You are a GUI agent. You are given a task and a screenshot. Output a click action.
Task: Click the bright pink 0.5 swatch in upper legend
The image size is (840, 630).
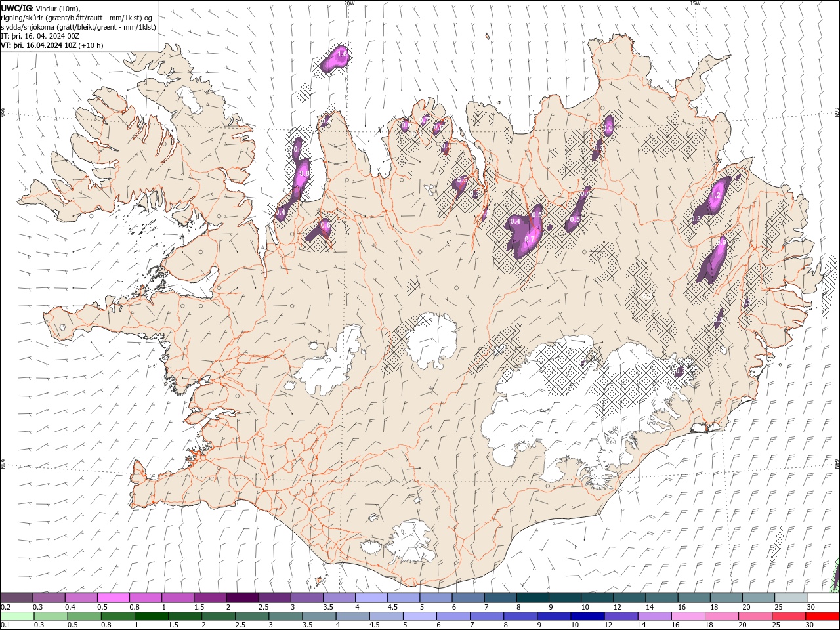(113, 598)
